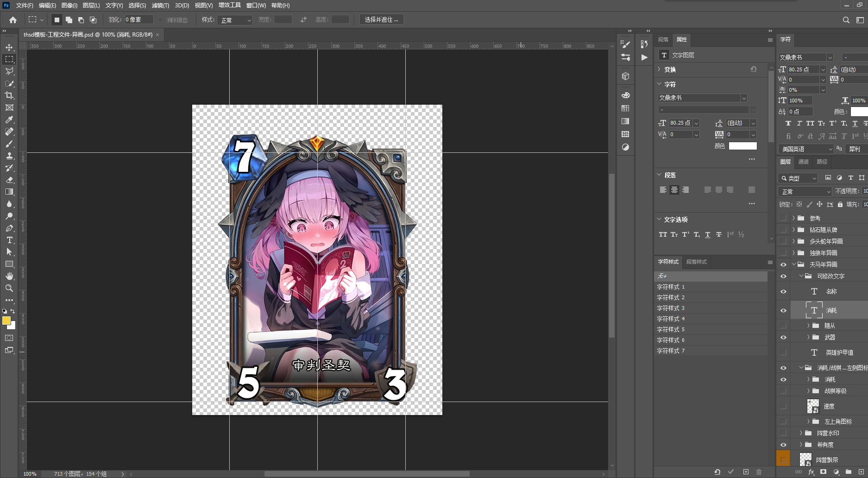Select the Crop tool
The height and width of the screenshot is (478, 868).
tap(9, 95)
